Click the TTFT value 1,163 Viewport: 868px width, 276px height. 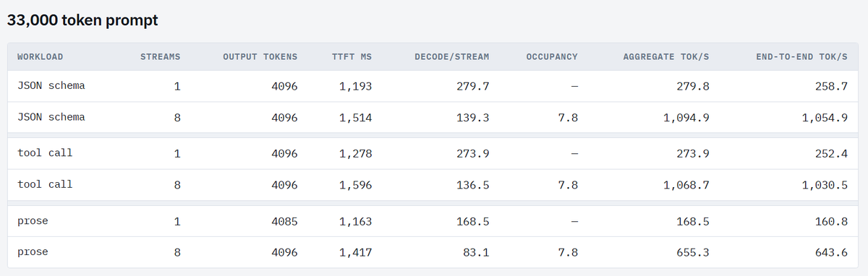355,221
